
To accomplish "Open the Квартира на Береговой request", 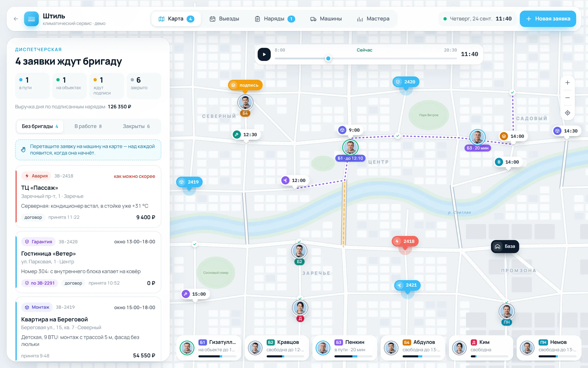I will pyautogui.click(x=88, y=329).
